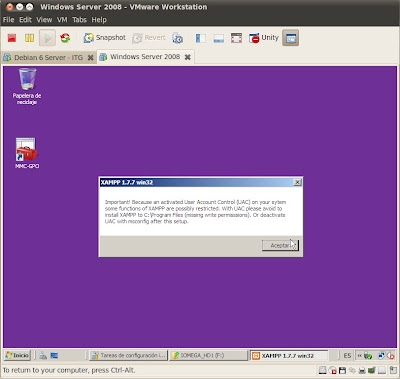The width and height of the screenshot is (400, 379).
Task: Click the yellow suspend VM button
Action: pyautogui.click(x=29, y=38)
